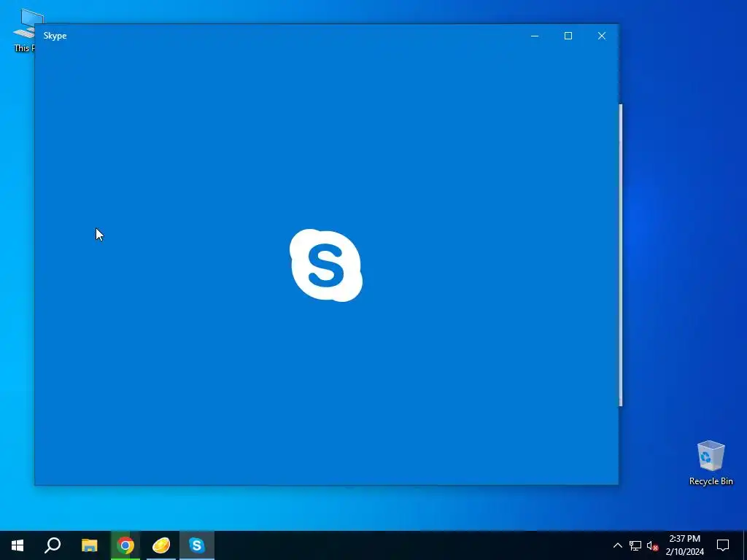Launch File Explorer from the taskbar
This screenshot has width=747, height=560.
tap(89, 545)
